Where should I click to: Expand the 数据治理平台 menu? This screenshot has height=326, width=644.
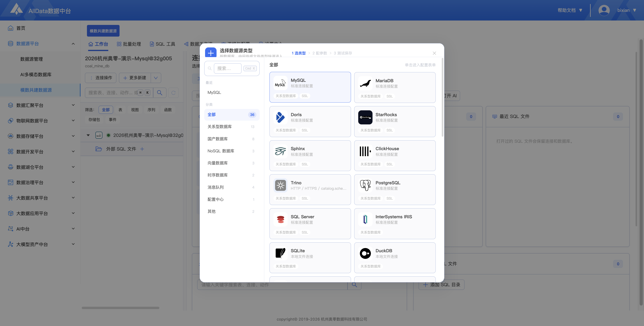pyautogui.click(x=73, y=182)
